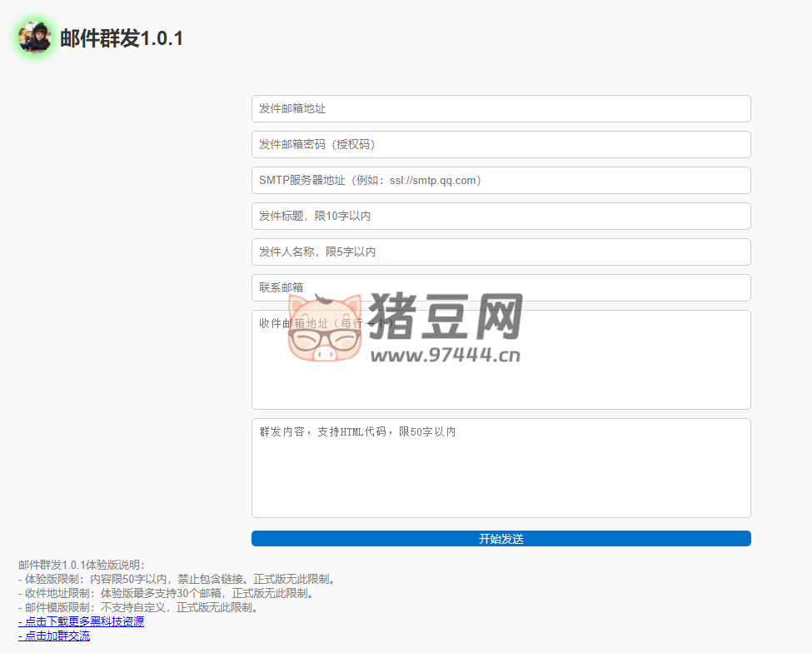The width and height of the screenshot is (812, 653).
Task: Click the SMTP服务器地址 input box
Action: pyautogui.click(x=500, y=180)
